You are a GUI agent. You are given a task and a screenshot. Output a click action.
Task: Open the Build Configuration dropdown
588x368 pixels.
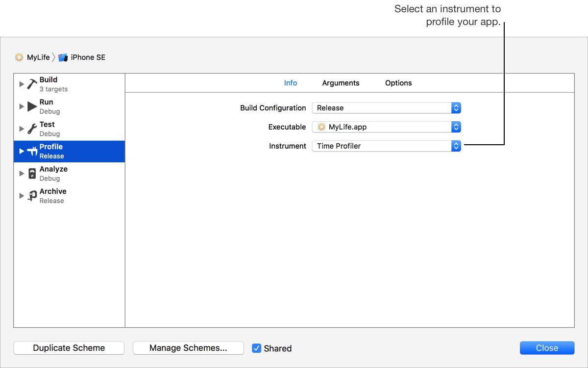pos(386,108)
